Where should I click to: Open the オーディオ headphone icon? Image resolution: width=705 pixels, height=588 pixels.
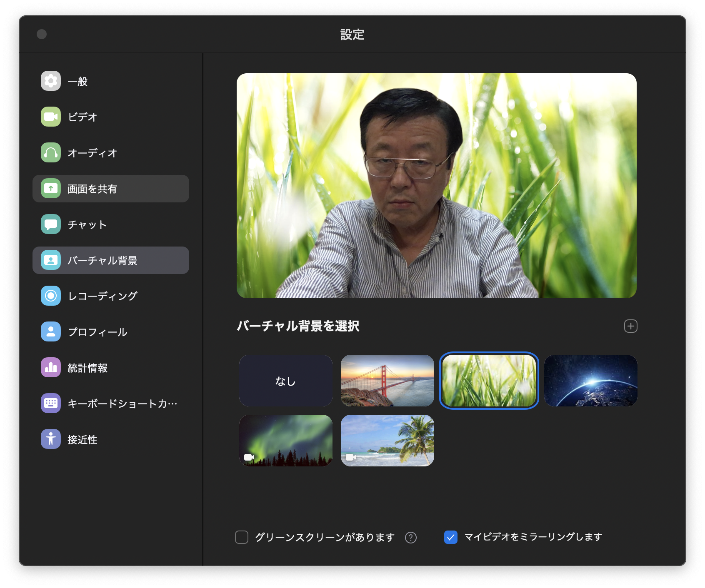51,152
